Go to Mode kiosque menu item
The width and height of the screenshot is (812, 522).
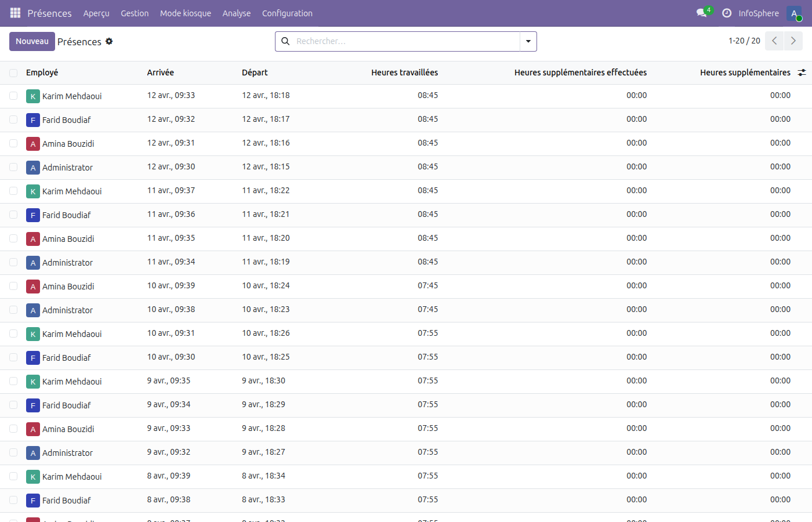[x=186, y=13]
